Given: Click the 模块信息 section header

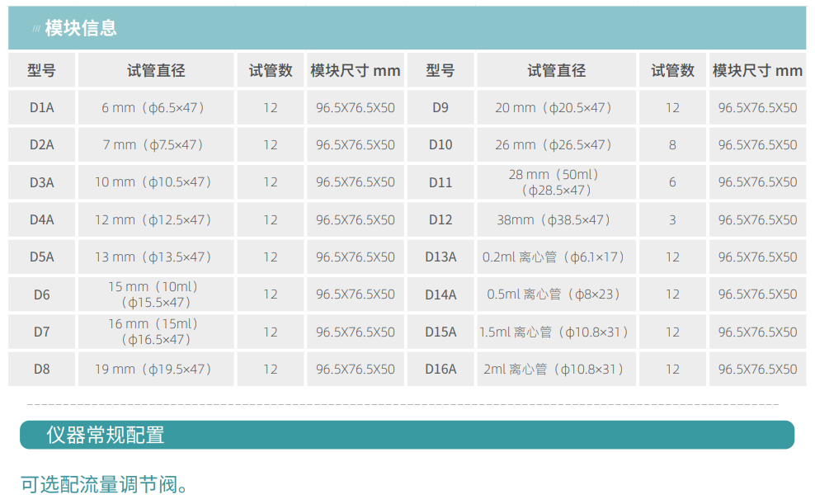Looking at the screenshot, I should coord(407,28).
